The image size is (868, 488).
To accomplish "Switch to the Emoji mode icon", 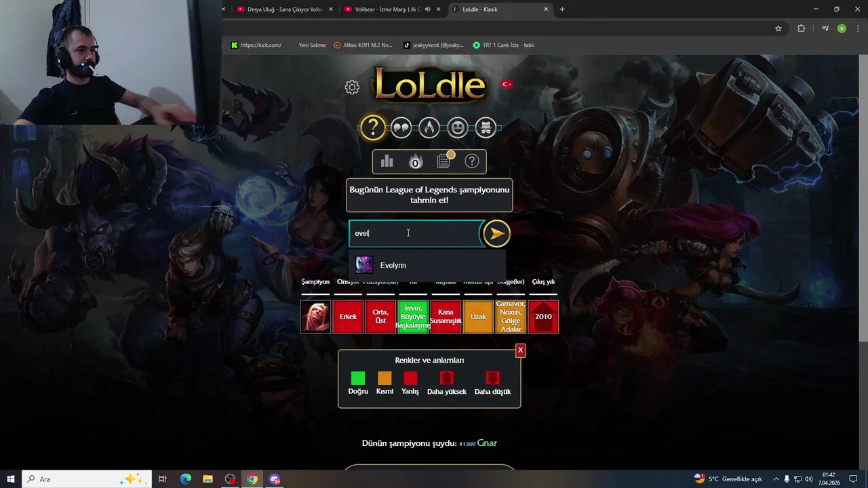I will pyautogui.click(x=458, y=127).
